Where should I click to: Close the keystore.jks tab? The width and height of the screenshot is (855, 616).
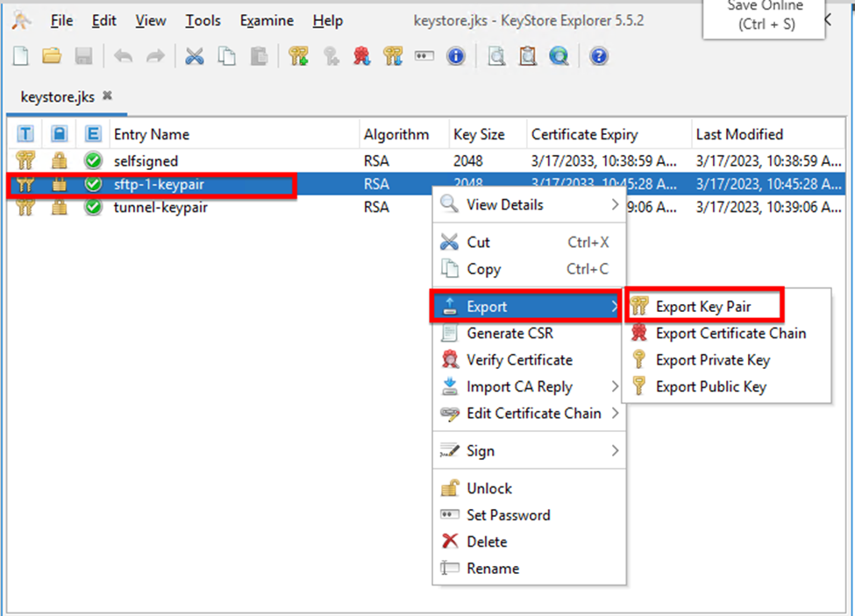107,96
